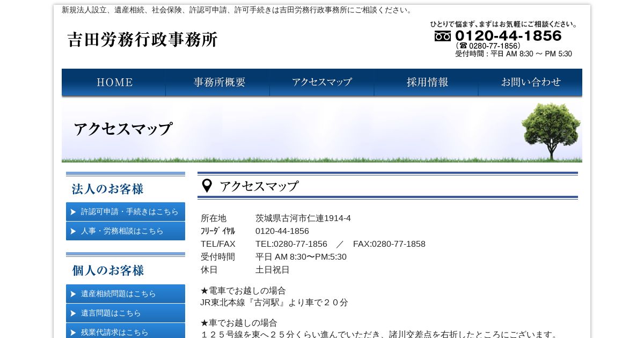Click the 吉田労務行政事務所 site logo
The height and width of the screenshot is (338, 644).
click(142, 39)
